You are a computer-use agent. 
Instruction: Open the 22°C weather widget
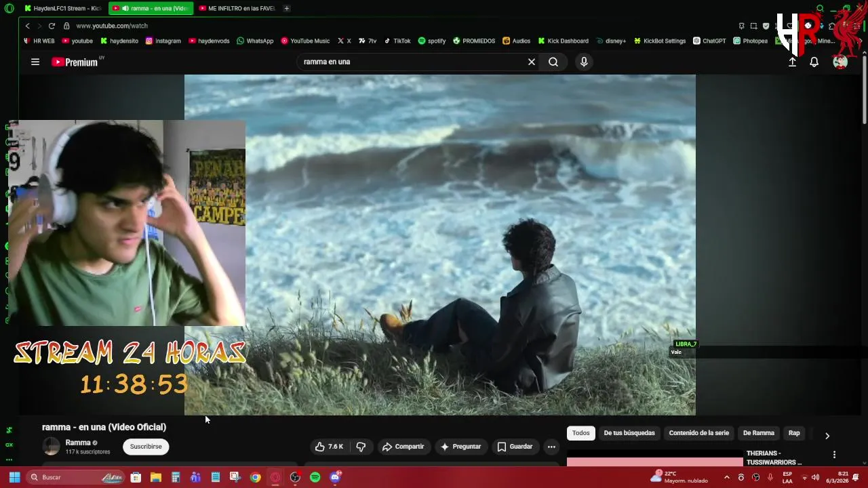(679, 477)
